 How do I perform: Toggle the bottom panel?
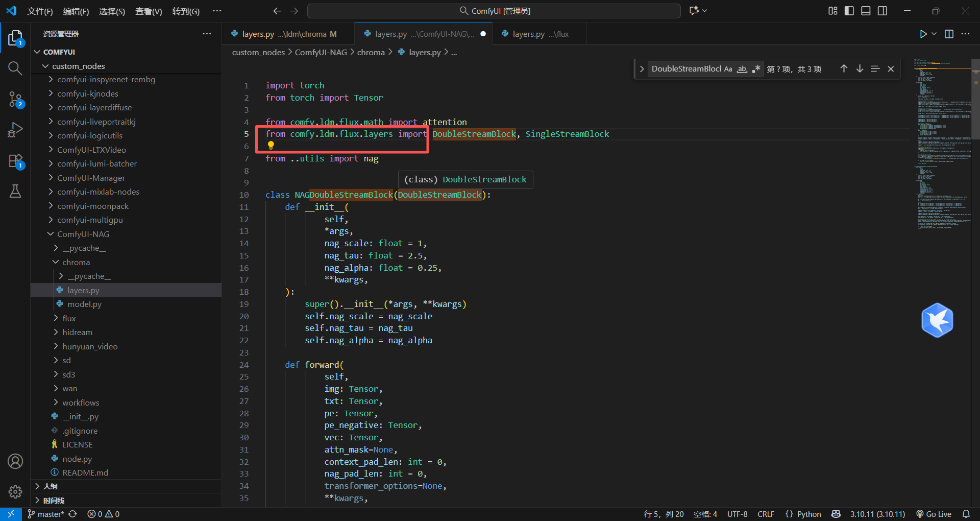coord(866,11)
